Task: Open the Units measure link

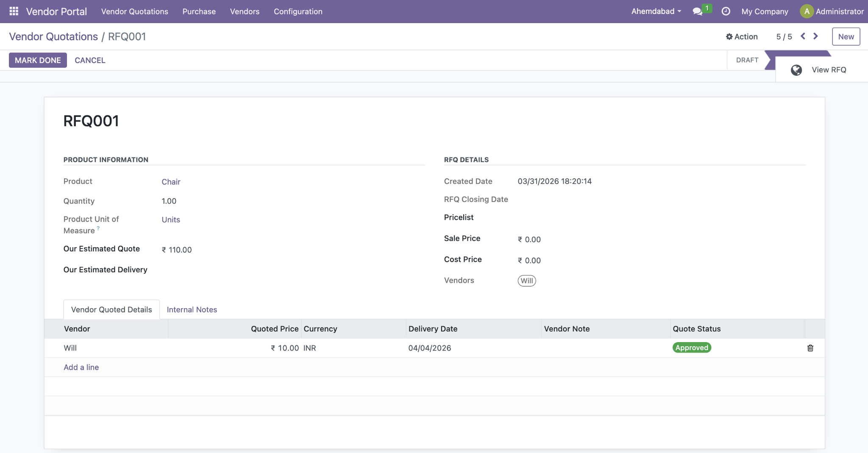Action: (171, 220)
